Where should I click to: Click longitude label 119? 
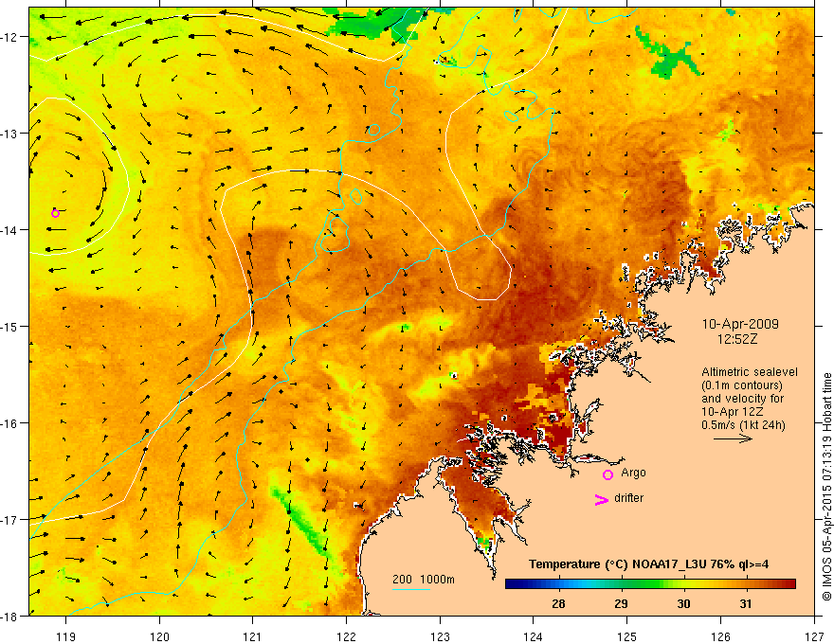[66, 636]
